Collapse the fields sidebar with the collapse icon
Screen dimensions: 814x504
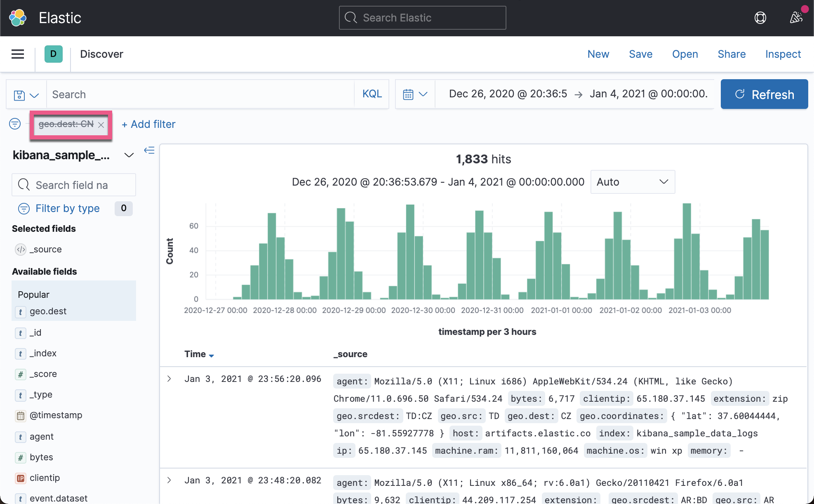149,151
